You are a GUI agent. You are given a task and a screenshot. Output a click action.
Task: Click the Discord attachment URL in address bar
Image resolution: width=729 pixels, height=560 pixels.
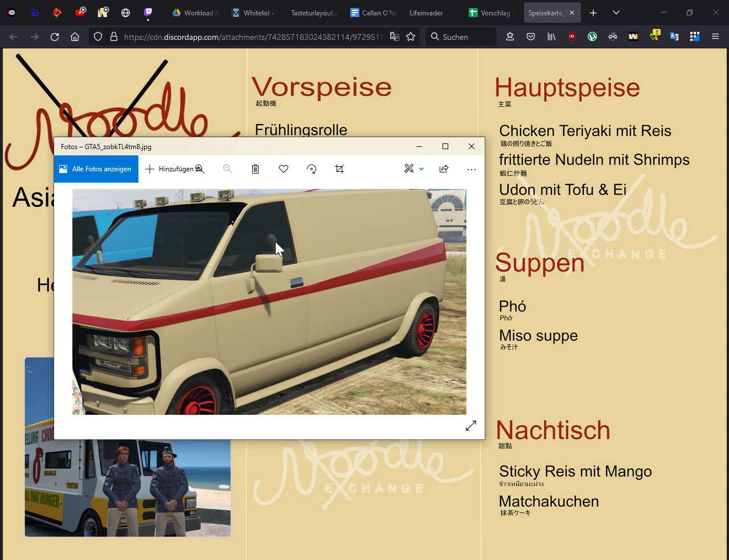(x=254, y=37)
